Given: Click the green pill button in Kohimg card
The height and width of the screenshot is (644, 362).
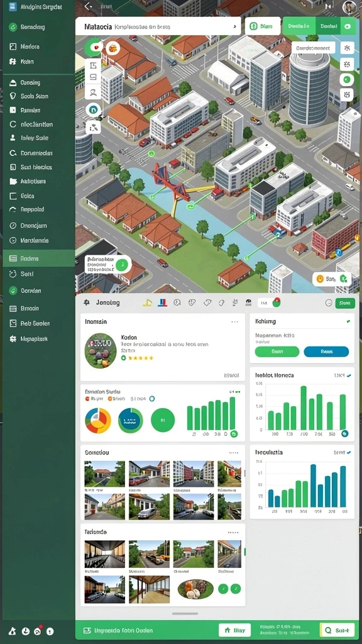Looking at the screenshot, I should (x=277, y=352).
